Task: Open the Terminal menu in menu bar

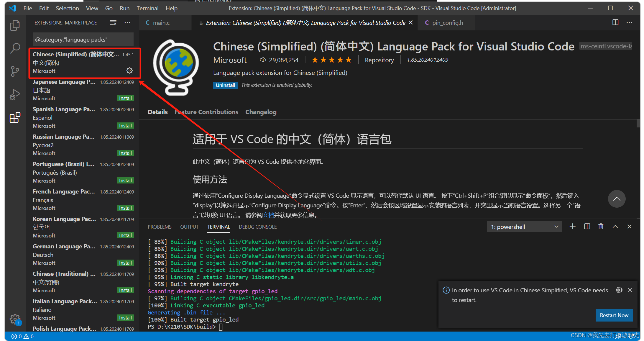Action: pyautogui.click(x=147, y=8)
